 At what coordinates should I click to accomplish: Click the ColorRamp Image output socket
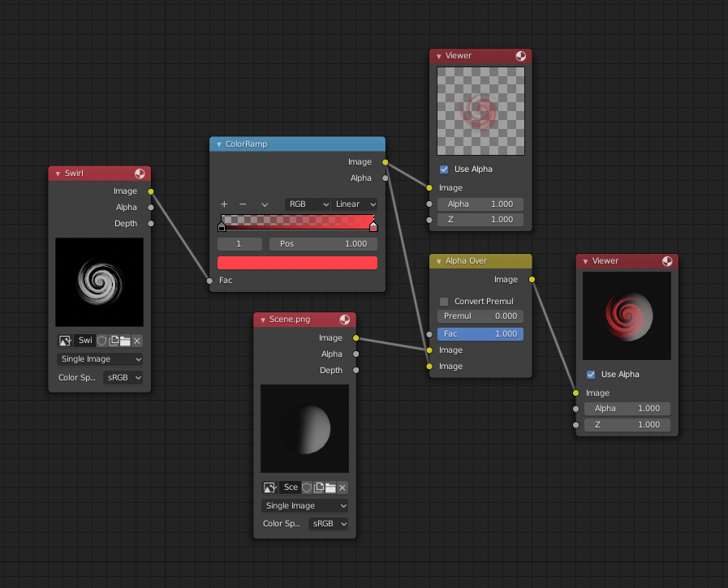coord(386,162)
